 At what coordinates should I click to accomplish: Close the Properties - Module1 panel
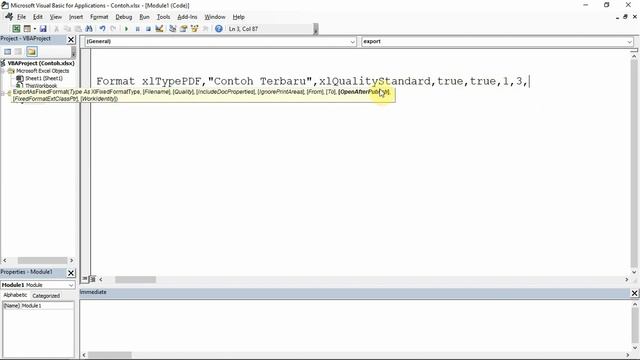71,273
